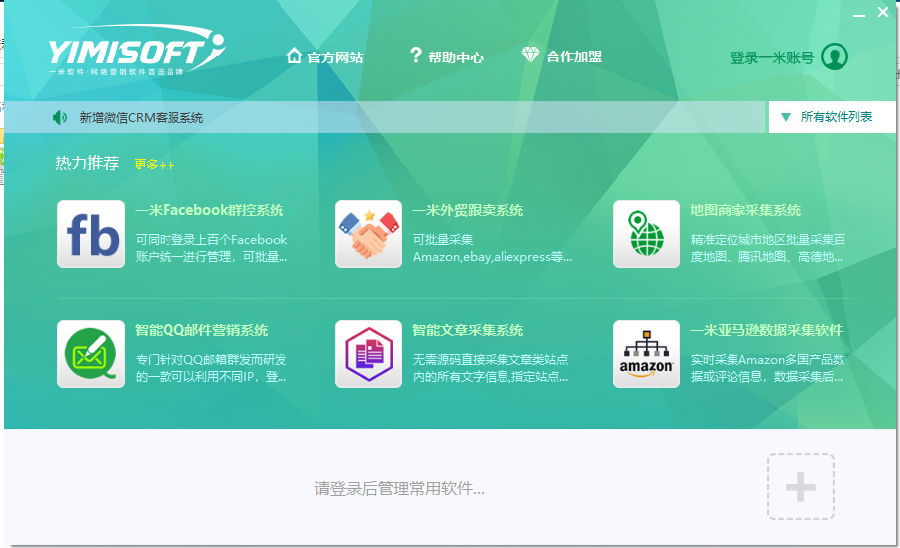Screen dimensions: 900x548
Task: Click the 无需源码直接采集 description
Action: pos(491,368)
